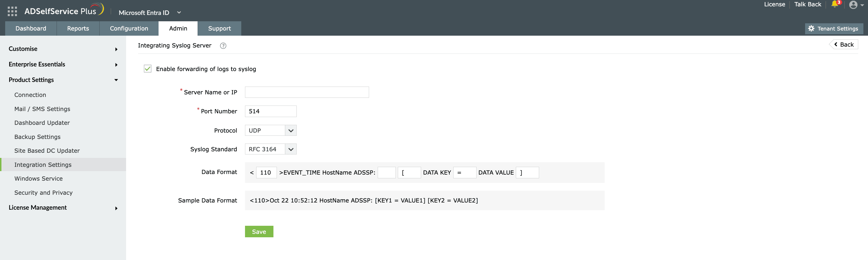Image resolution: width=868 pixels, height=260 pixels.
Task: Open the notifications bell icon
Action: (x=834, y=4)
